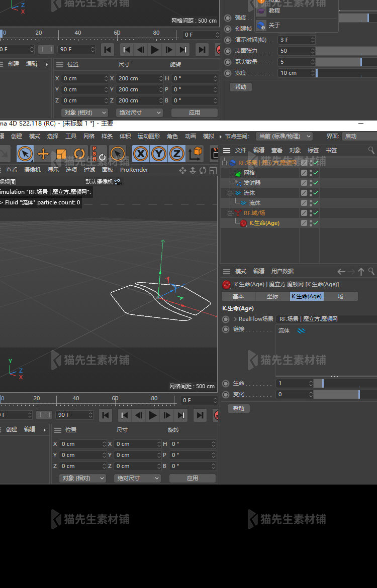
Task: Open 绝对尺寸 dropdown in upper screenshot
Action: [x=139, y=112]
